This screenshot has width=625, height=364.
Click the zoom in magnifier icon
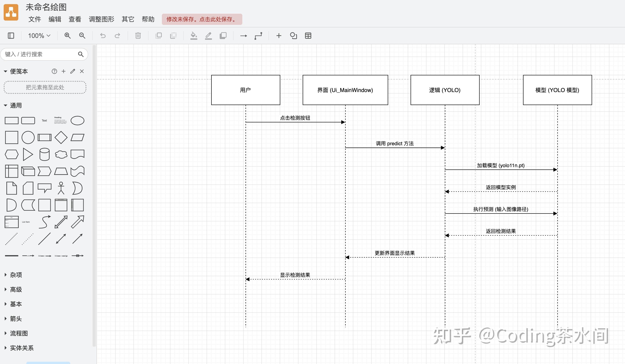click(x=67, y=35)
